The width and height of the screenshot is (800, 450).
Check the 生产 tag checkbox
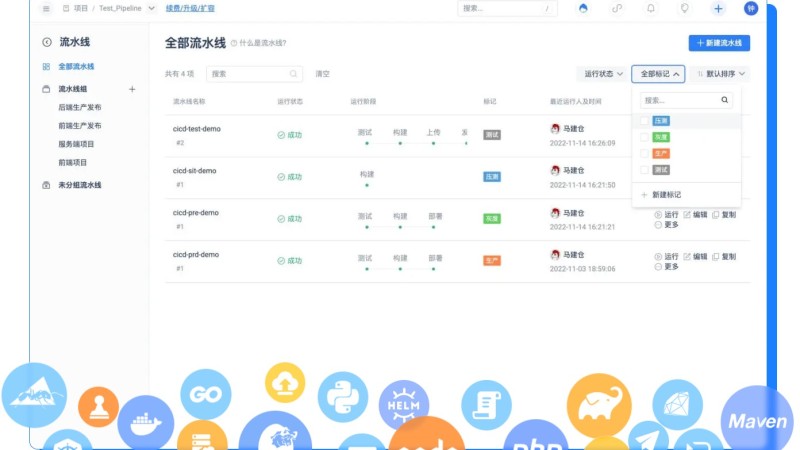coord(644,154)
